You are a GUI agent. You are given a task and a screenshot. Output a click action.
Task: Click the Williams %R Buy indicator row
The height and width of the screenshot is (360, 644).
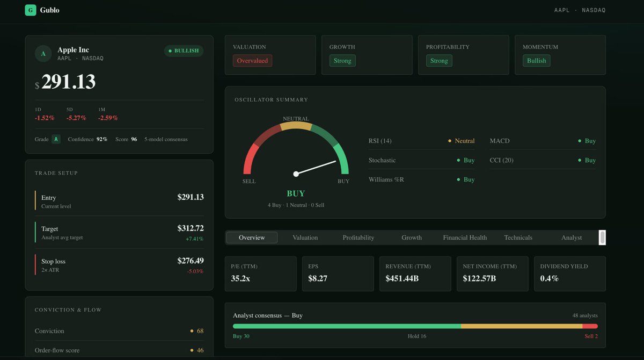click(x=422, y=179)
